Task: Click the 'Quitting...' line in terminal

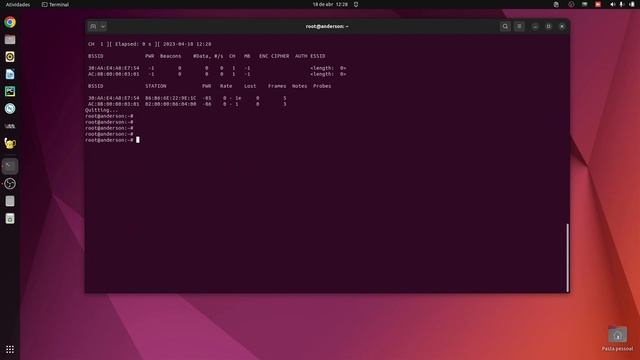Action: (101, 110)
